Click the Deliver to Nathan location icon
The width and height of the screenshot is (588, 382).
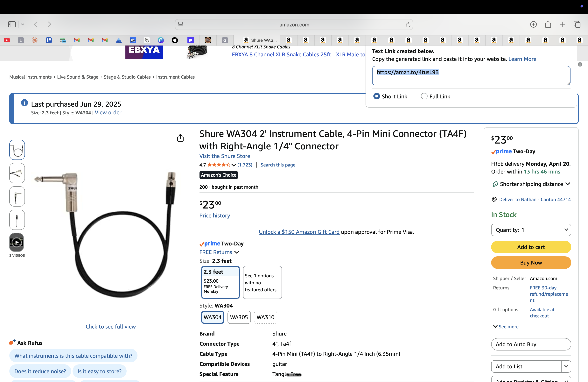point(494,199)
